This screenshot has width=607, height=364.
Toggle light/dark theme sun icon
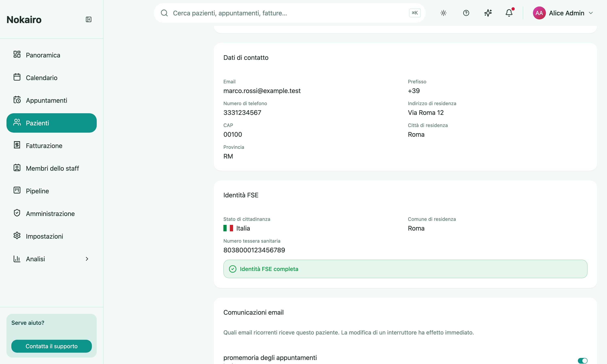pyautogui.click(x=443, y=13)
